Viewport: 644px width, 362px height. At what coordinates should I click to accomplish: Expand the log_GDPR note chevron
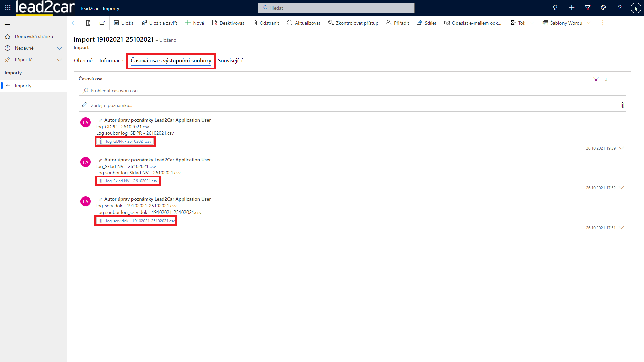pos(621,148)
